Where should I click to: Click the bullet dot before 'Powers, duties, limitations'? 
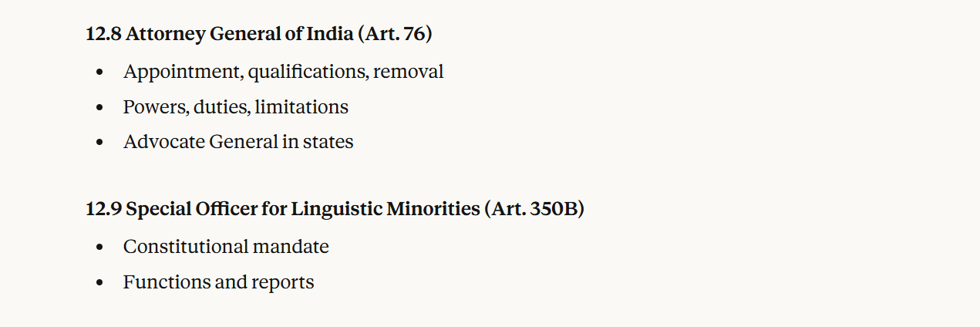[99, 108]
